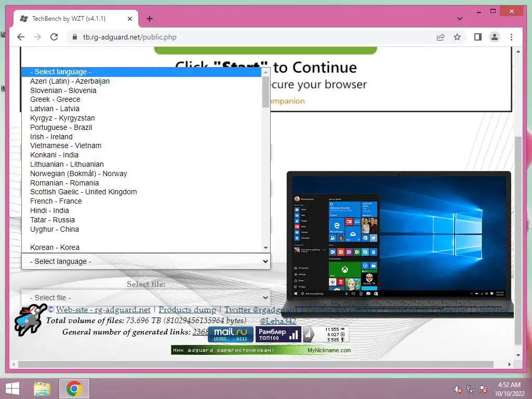This screenshot has width=532, height=399.
Task: Click the network tray icon
Action: point(471,389)
